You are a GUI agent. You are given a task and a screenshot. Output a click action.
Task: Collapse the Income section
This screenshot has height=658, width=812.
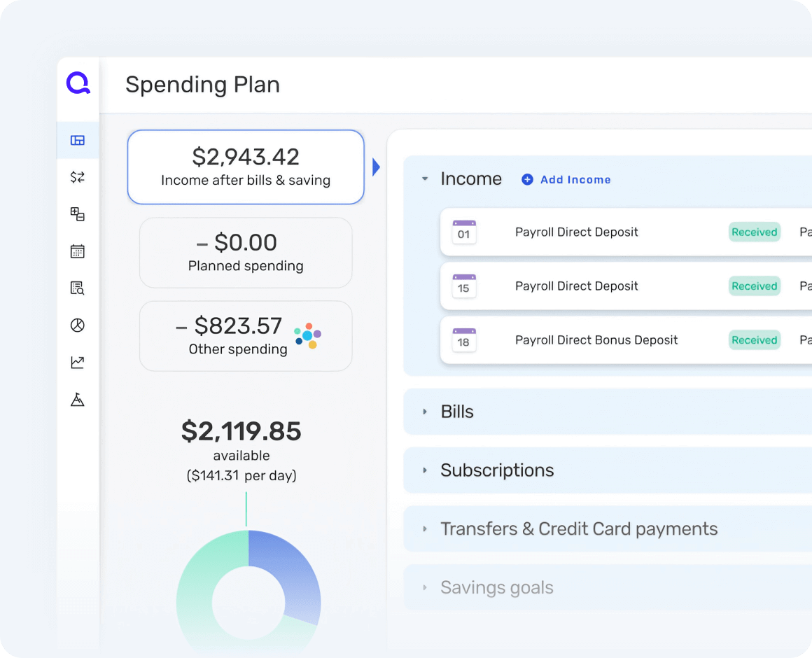(425, 178)
